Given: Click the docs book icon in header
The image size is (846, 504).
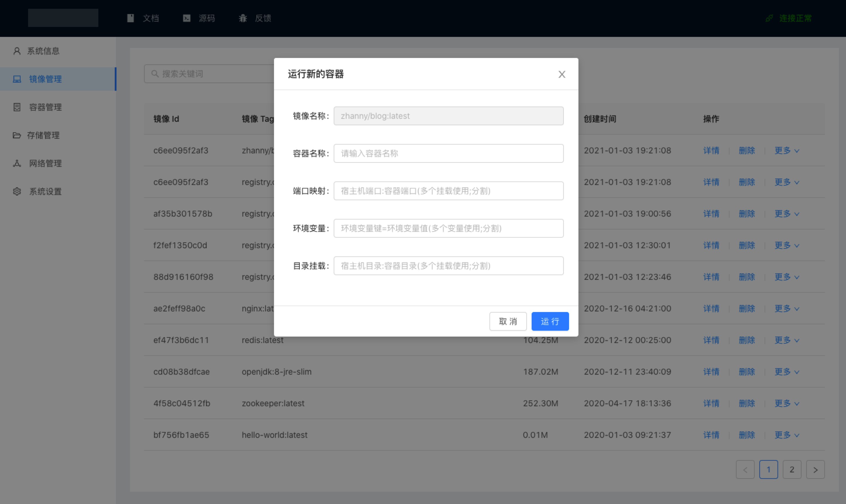Looking at the screenshot, I should coord(131,18).
